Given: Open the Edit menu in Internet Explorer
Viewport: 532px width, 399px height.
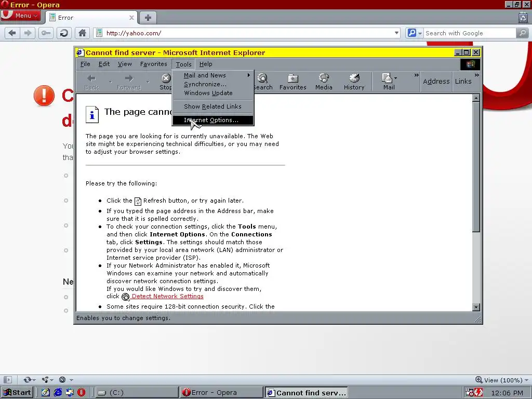Looking at the screenshot, I should click(x=104, y=64).
